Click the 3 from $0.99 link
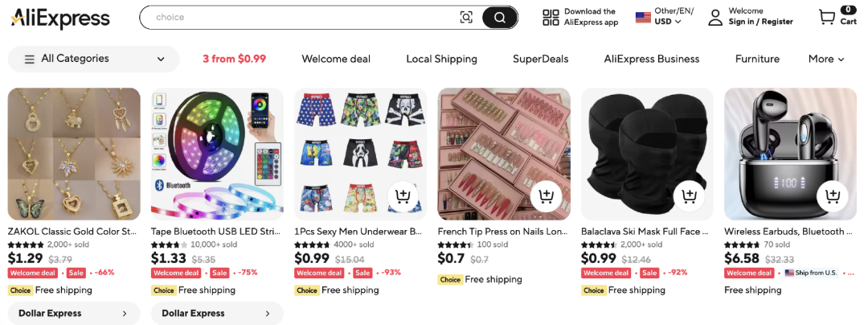The height and width of the screenshot is (325, 868). click(234, 59)
